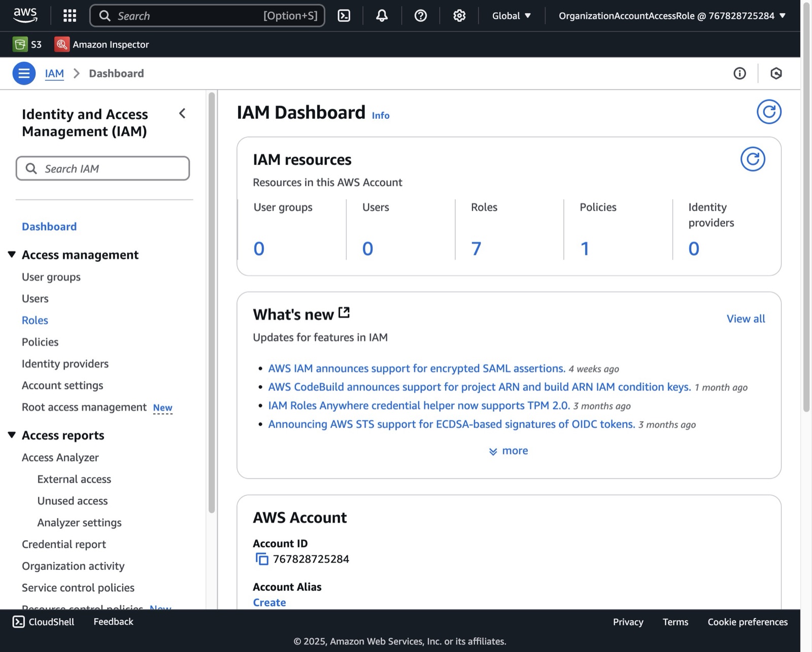The width and height of the screenshot is (812, 652).
Task: Click the New badge beside Root access management
Action: pyautogui.click(x=163, y=408)
